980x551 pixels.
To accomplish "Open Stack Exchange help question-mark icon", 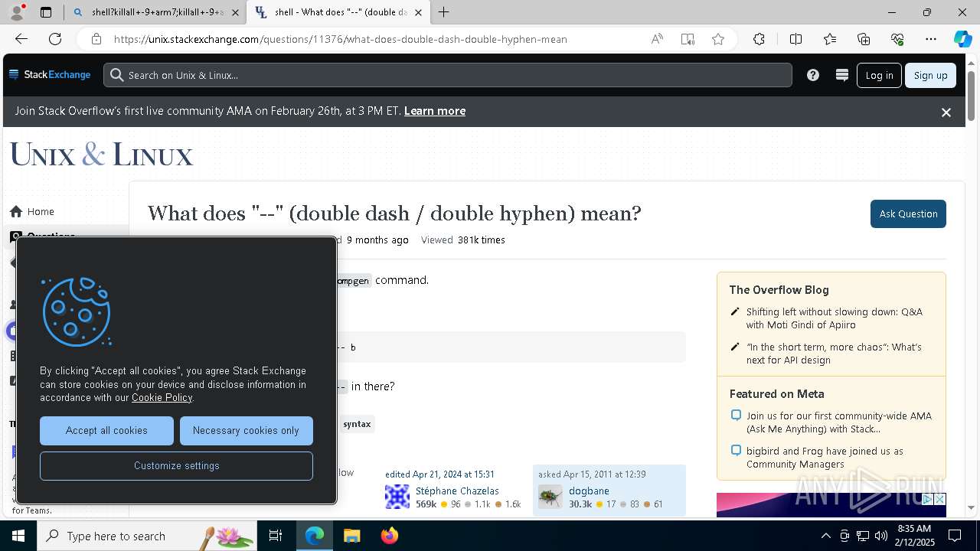I will pyautogui.click(x=813, y=75).
